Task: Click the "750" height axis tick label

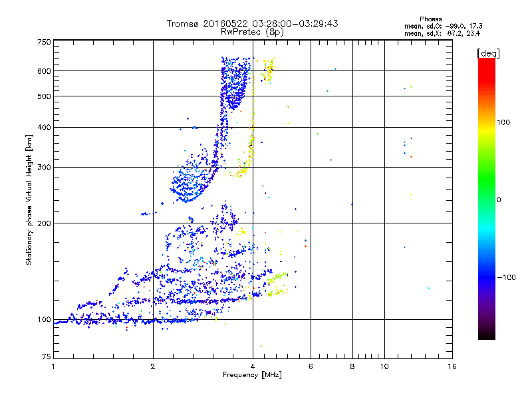Action: click(44, 42)
